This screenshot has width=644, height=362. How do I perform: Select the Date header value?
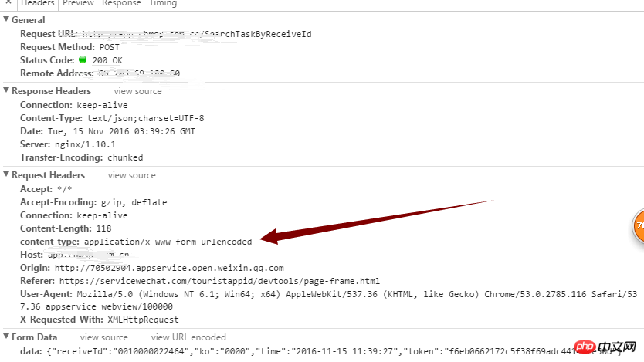pos(121,131)
